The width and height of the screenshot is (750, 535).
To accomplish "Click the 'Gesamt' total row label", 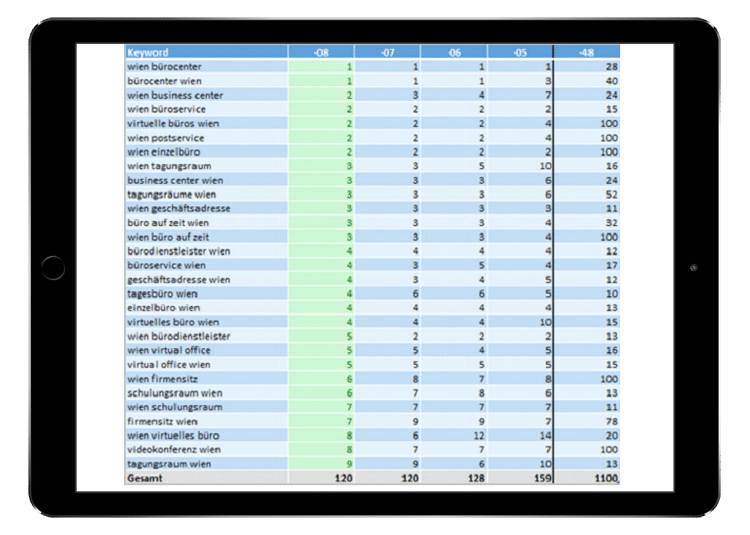I will [x=205, y=479].
